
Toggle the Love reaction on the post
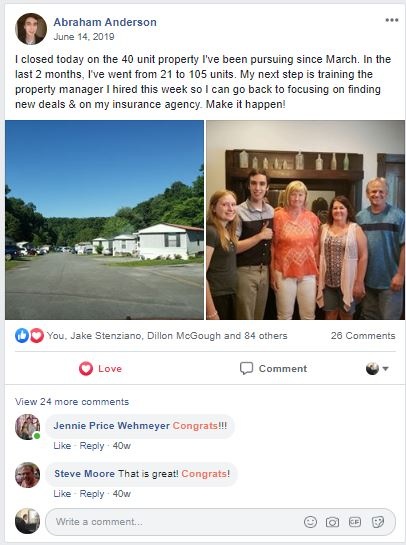[100, 368]
